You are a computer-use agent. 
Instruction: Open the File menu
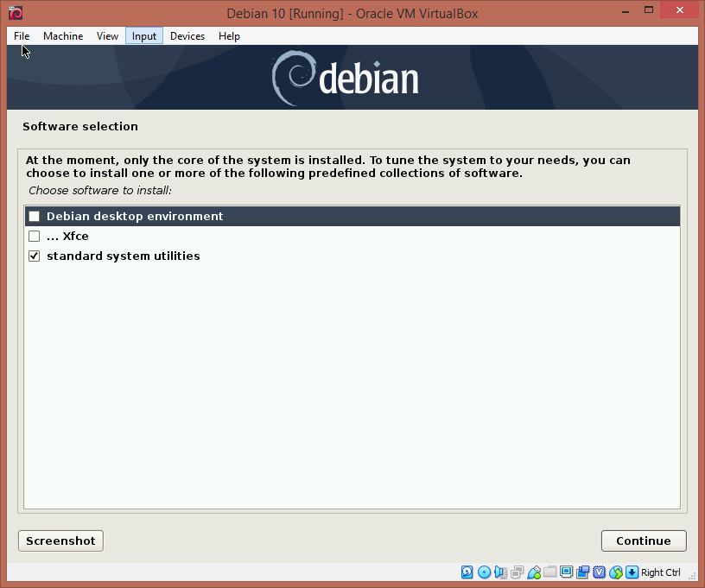click(22, 36)
